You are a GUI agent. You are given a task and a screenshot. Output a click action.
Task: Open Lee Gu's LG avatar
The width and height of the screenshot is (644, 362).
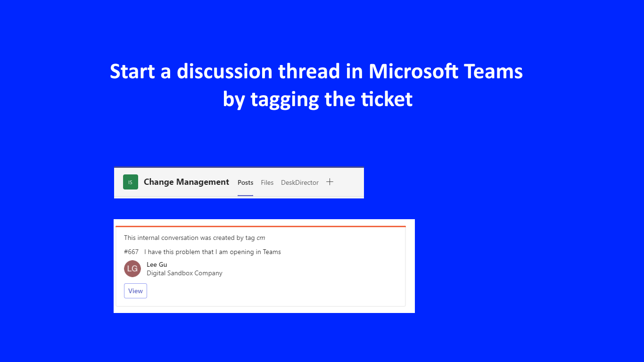(132, 269)
